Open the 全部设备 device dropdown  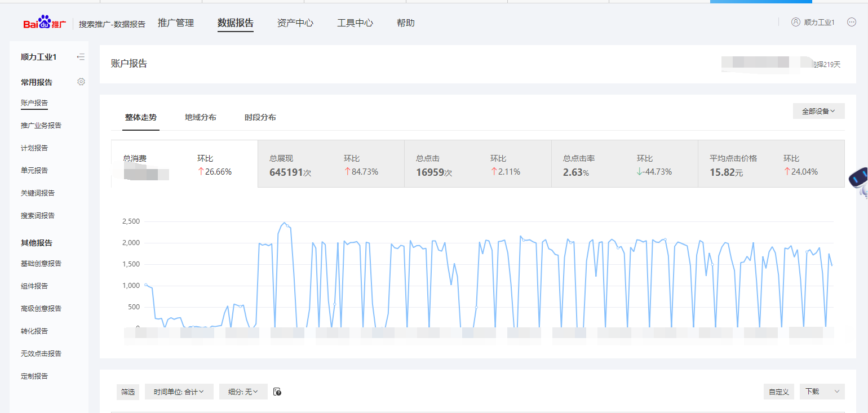pos(818,111)
